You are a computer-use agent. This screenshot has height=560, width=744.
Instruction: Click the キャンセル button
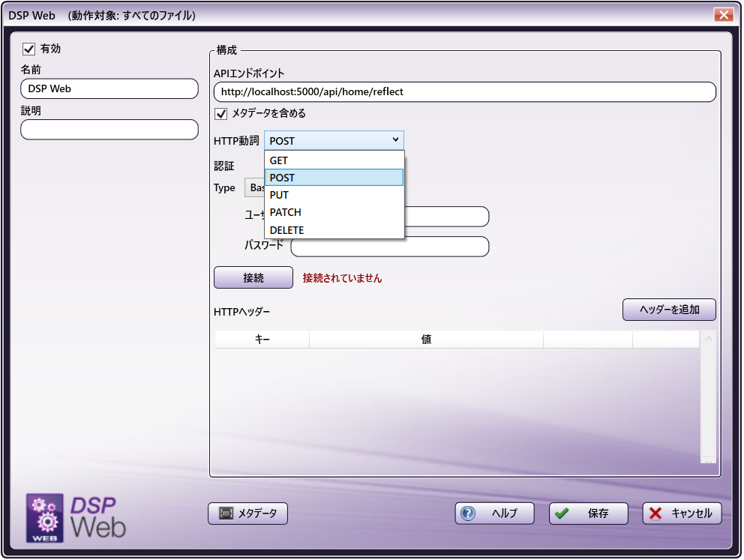click(x=682, y=514)
